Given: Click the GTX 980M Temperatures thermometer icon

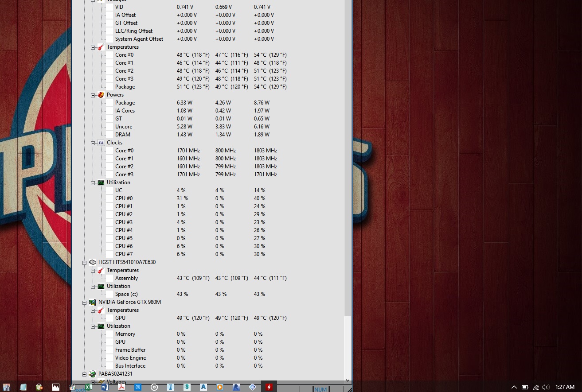Looking at the screenshot, I should pyautogui.click(x=101, y=310).
